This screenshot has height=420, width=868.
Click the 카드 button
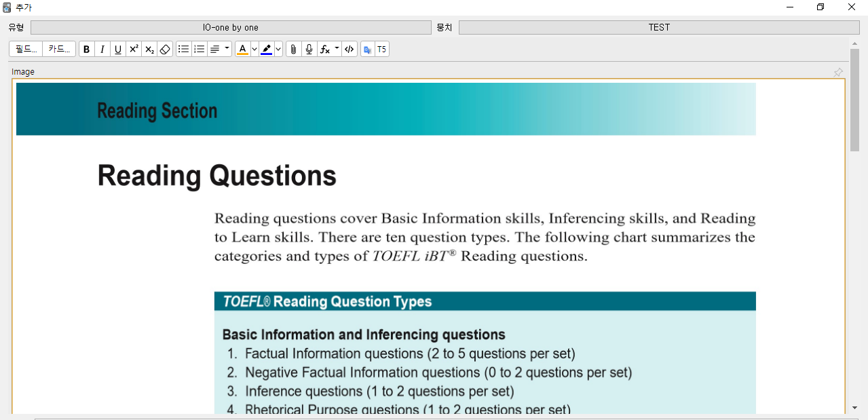58,48
